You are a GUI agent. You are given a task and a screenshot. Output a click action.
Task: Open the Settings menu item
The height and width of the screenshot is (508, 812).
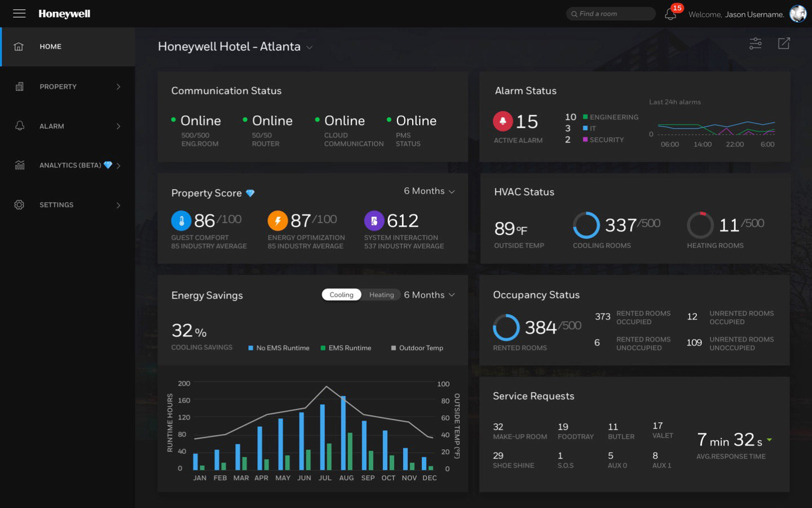click(68, 205)
